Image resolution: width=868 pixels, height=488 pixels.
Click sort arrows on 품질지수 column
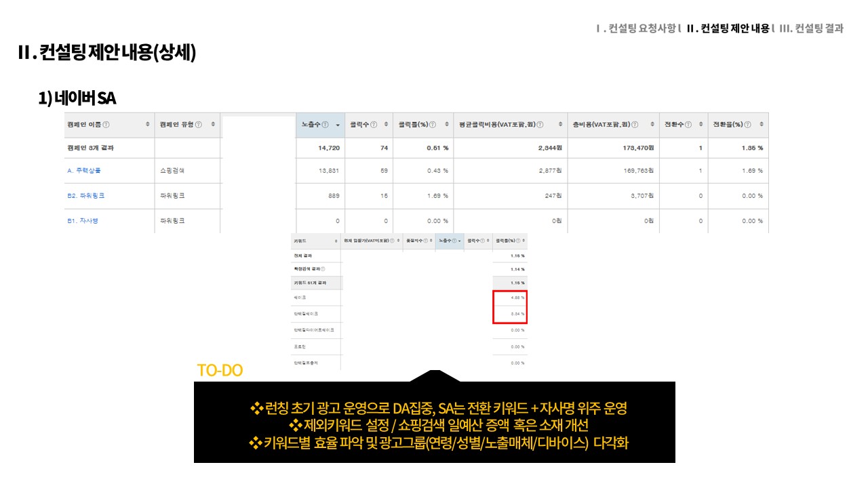[431, 241]
